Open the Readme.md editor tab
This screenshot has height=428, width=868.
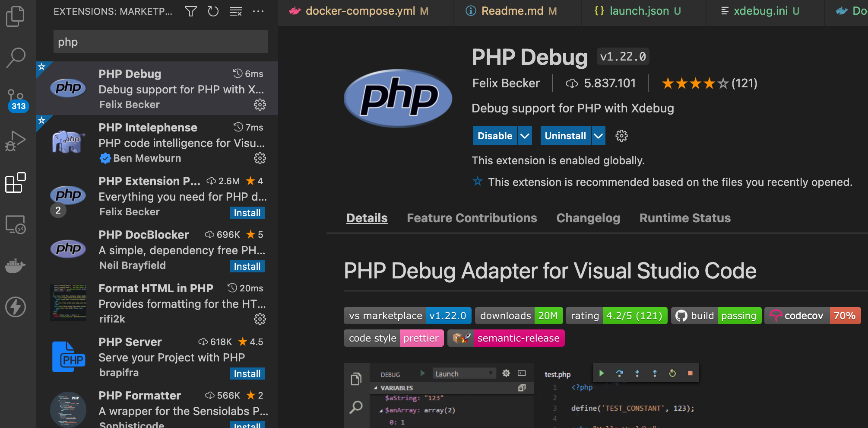(518, 11)
